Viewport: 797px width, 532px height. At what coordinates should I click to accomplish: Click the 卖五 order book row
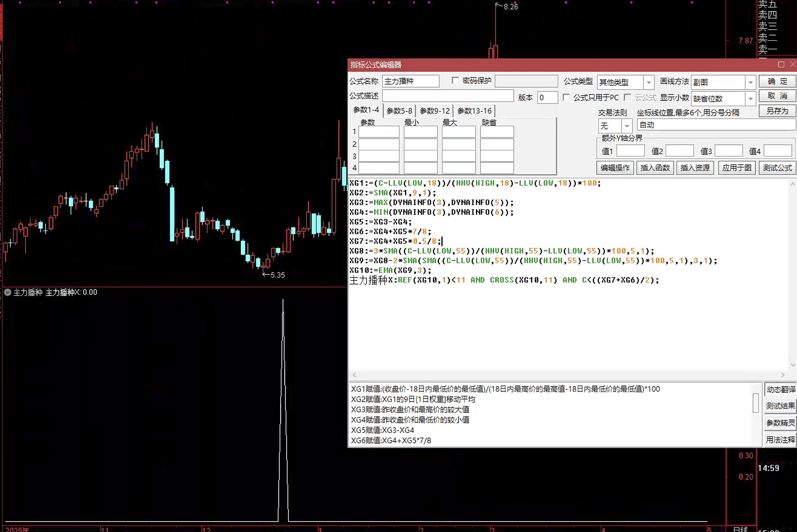coord(767,4)
